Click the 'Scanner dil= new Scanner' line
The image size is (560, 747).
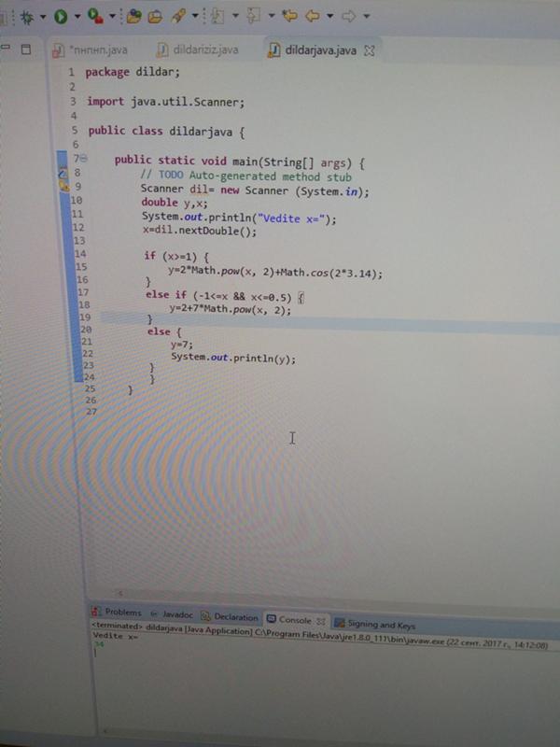tap(255, 190)
